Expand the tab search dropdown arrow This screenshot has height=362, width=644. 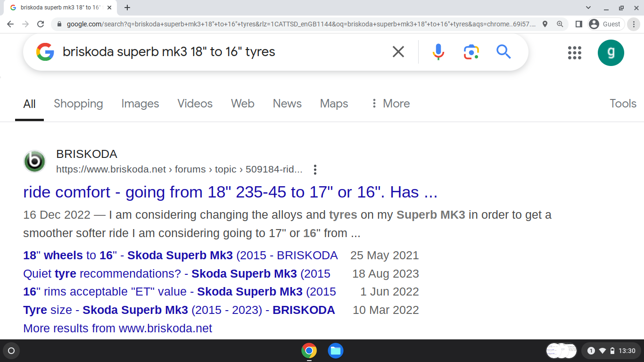pos(588,8)
